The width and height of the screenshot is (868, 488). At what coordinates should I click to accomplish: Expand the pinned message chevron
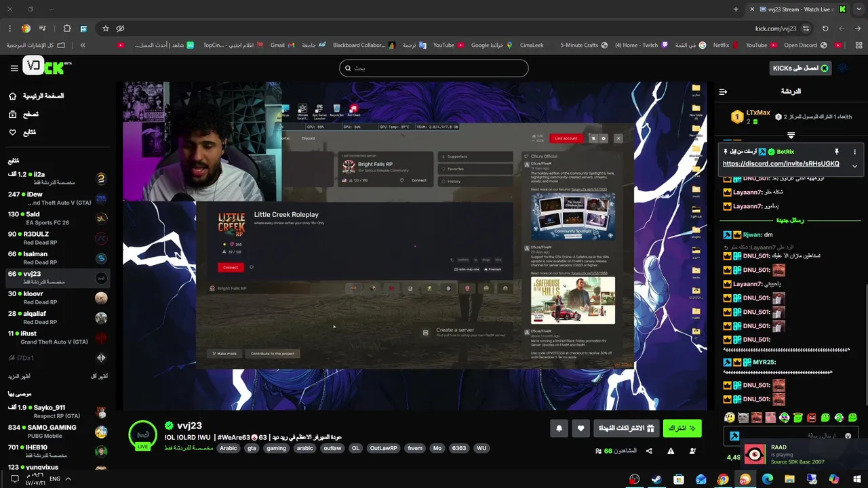coord(854,166)
